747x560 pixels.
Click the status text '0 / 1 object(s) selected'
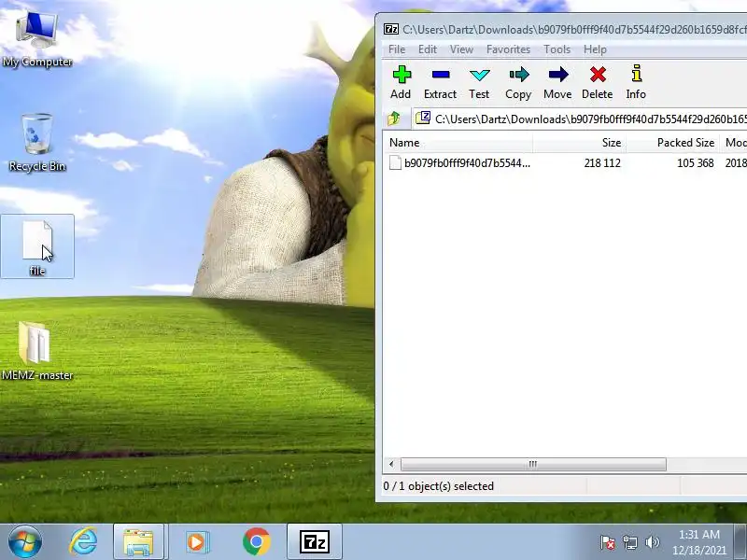click(x=438, y=486)
